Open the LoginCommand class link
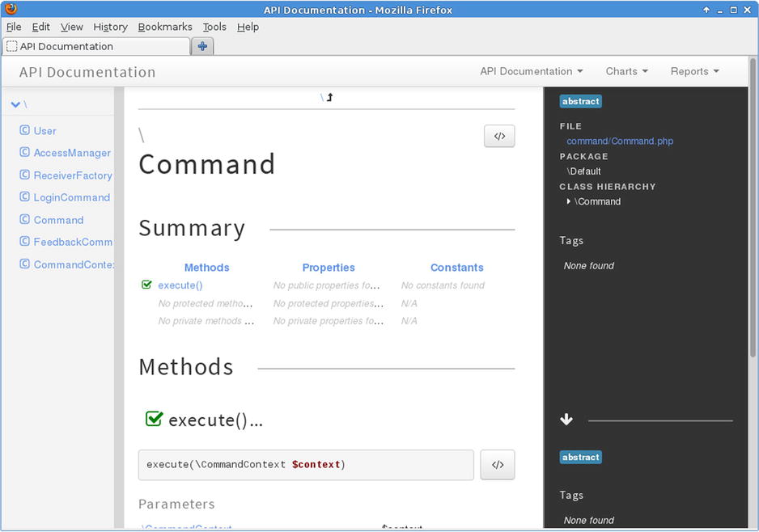The width and height of the screenshot is (759, 532). click(72, 197)
